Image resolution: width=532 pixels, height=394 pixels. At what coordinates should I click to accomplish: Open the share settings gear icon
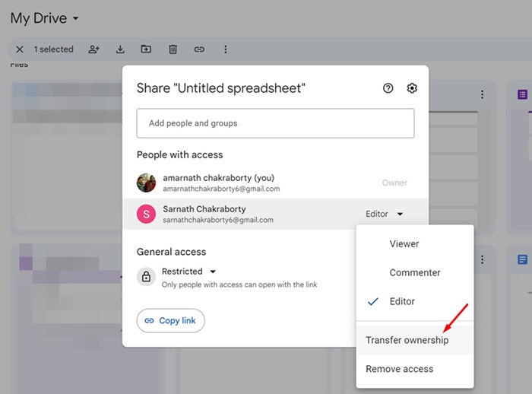(x=412, y=88)
